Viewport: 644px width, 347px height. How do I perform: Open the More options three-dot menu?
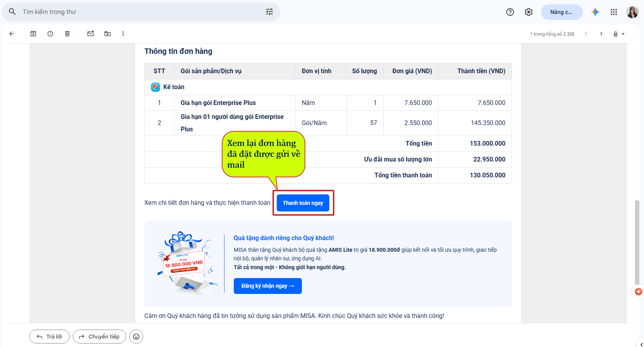123,34
